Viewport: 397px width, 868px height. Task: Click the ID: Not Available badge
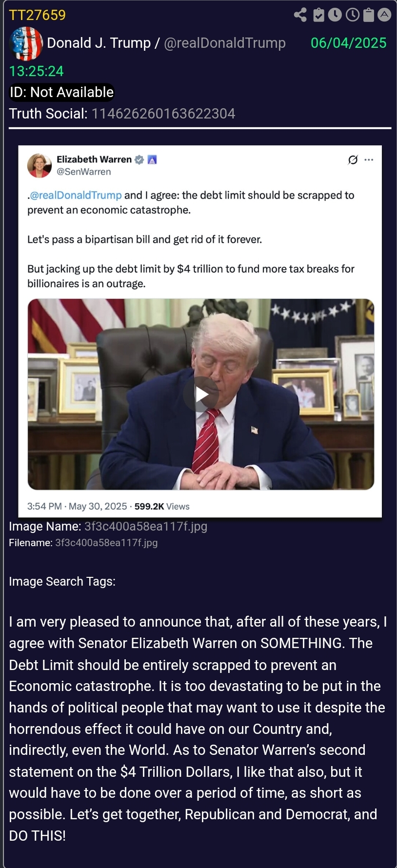coord(61,92)
